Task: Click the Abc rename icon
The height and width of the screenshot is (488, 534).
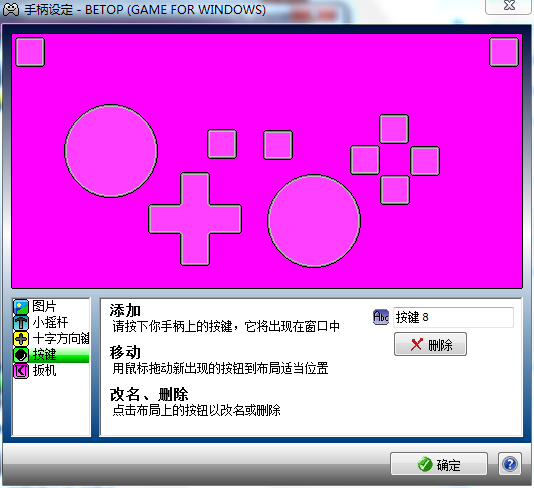Action: point(381,317)
